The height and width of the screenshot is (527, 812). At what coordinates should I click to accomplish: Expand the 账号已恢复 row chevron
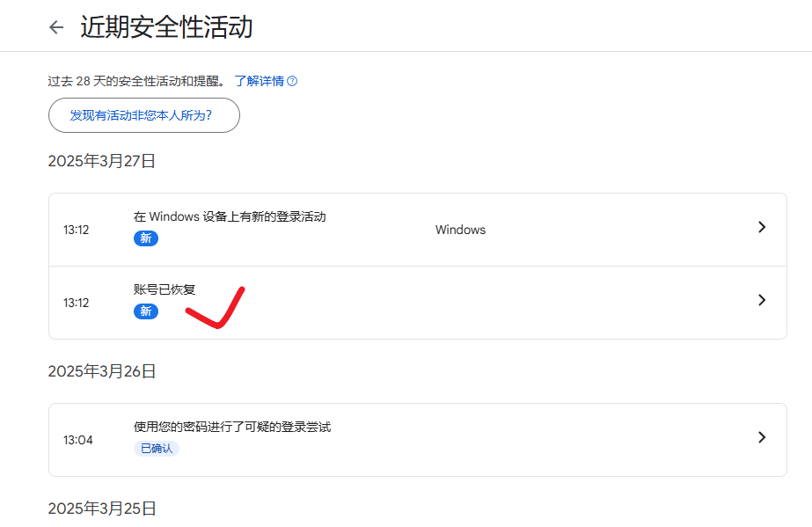[762, 300]
